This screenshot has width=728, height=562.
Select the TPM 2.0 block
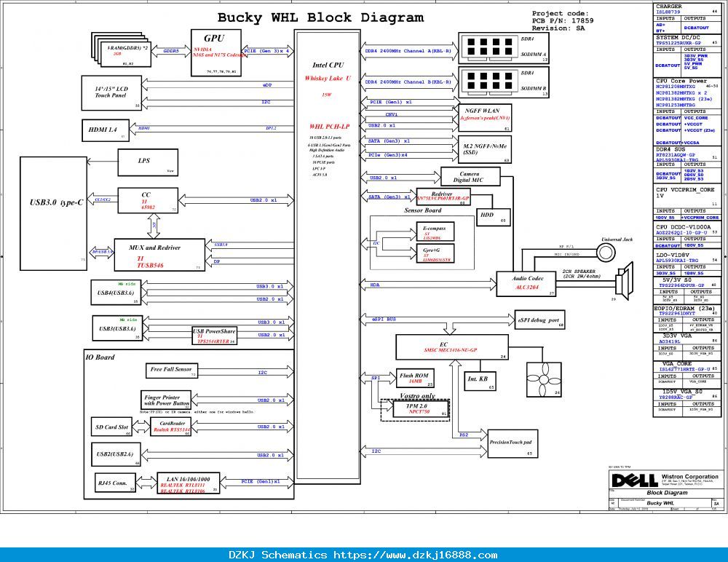tap(420, 408)
